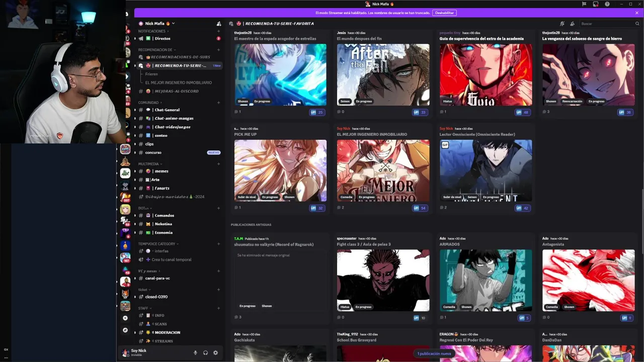Viewport: 644px width, 362px height.
Task: Open the closed-0390 ticket channel
Action: click(x=179, y=297)
